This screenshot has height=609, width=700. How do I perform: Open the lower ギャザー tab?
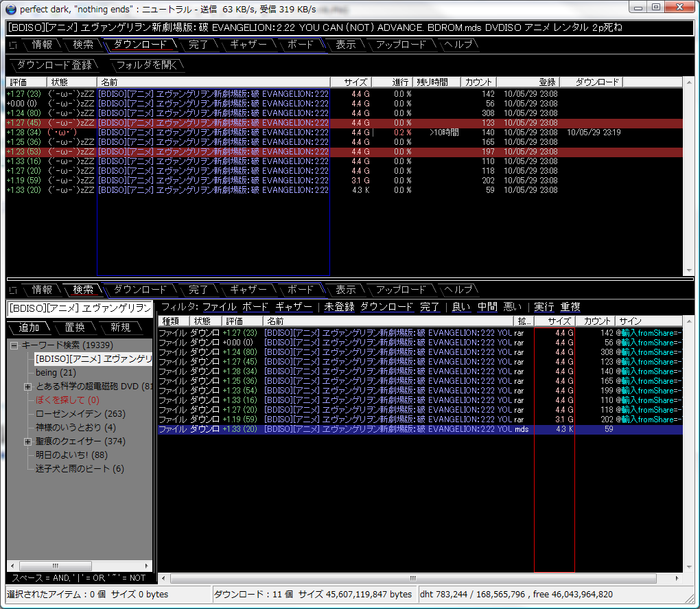248,290
